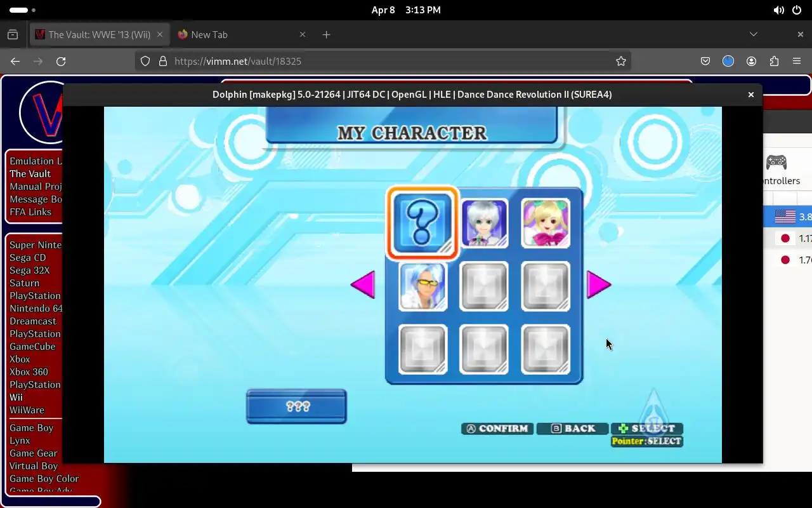Click the pink left arrow in character grid

[x=363, y=284]
